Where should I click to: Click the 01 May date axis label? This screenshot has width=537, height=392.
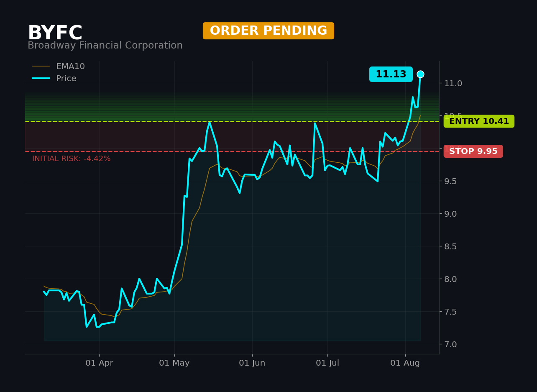[174, 363]
